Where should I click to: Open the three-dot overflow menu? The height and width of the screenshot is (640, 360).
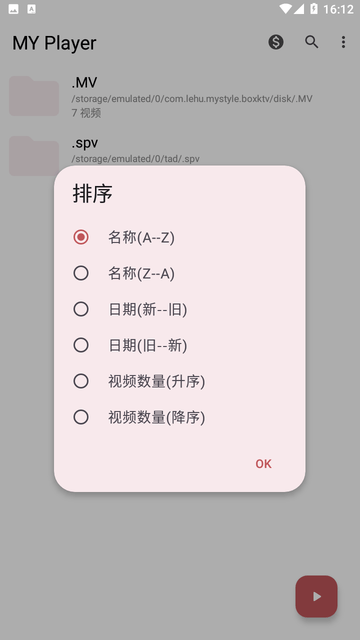pos(343,42)
